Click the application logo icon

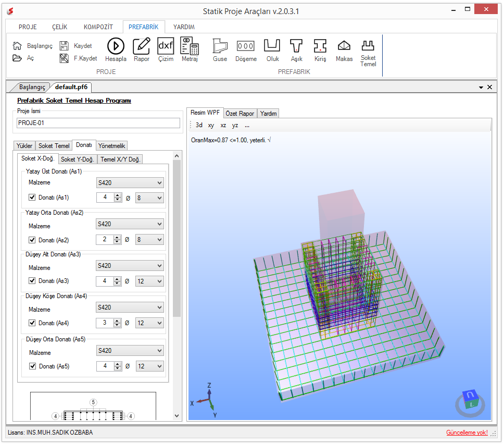coord(10,11)
